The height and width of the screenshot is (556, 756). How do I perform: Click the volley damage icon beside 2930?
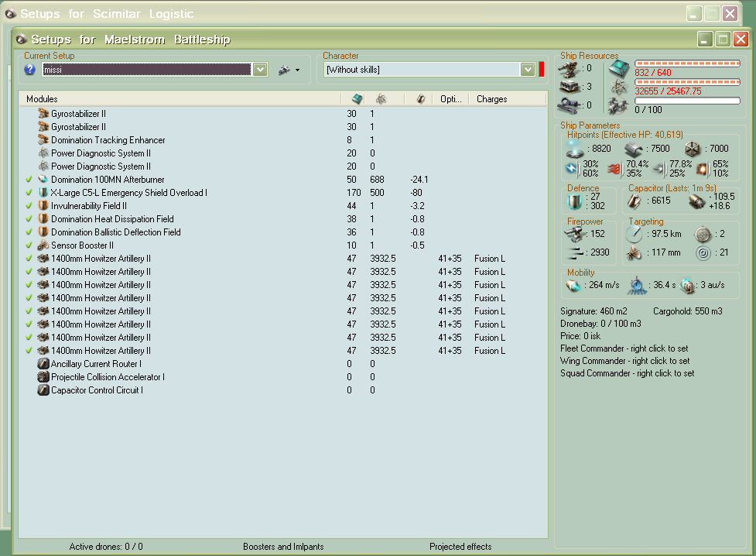tap(575, 252)
